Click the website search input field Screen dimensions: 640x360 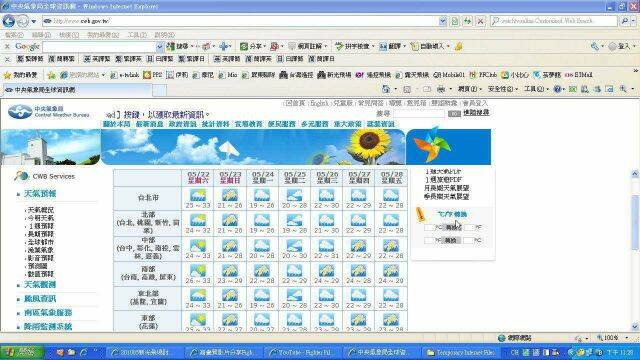419,114
